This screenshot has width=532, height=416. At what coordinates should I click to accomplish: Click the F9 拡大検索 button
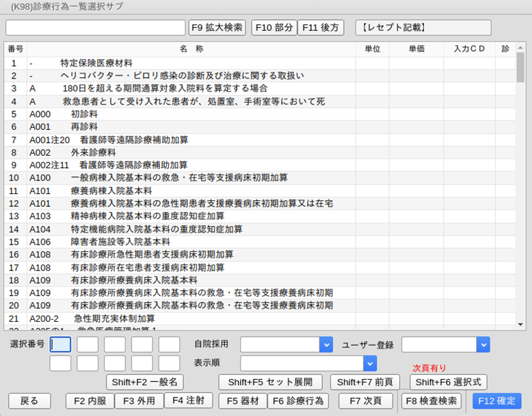(x=217, y=27)
